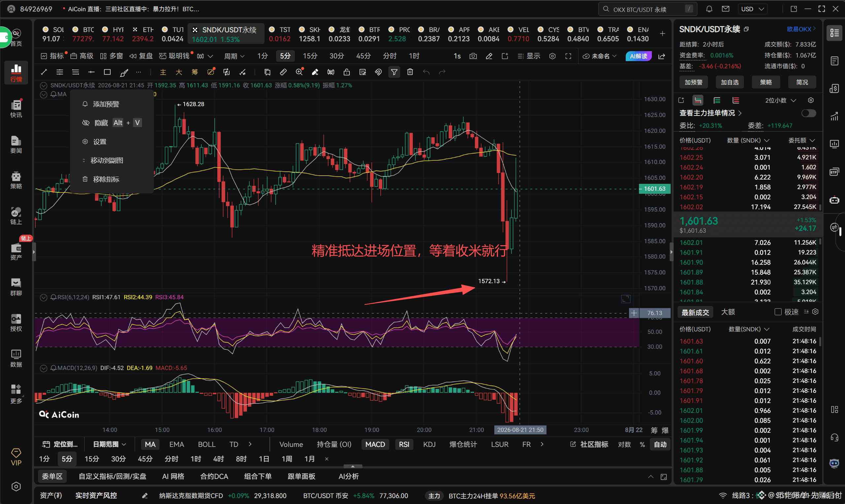Expand more sub-indicators arrow after FR
Screen dimensions: 845x504
pos(542,444)
